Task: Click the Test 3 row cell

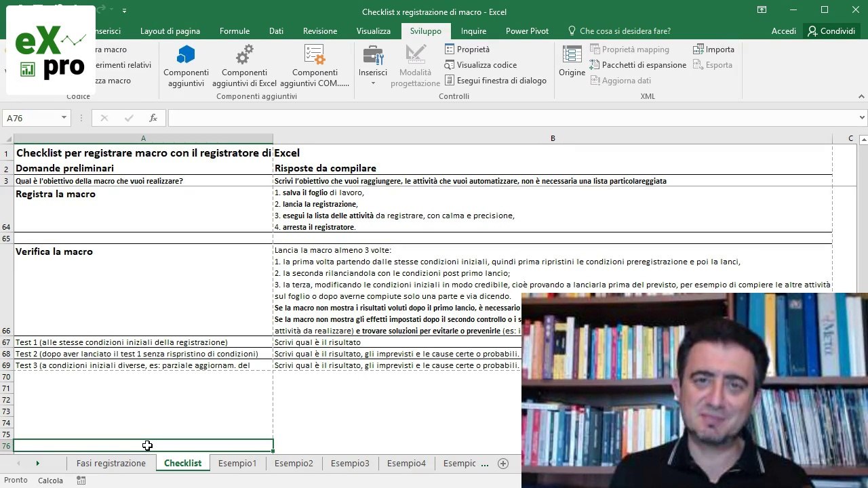Action: pos(143,365)
